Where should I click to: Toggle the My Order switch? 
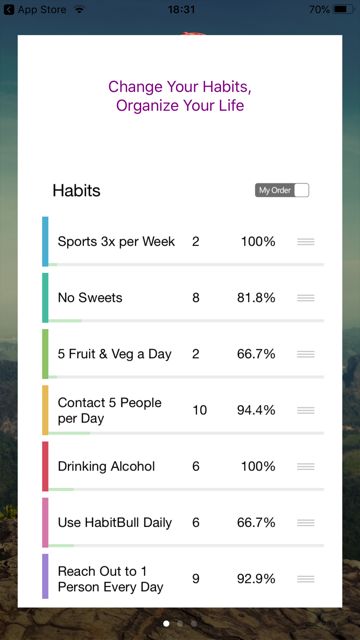(x=282, y=190)
